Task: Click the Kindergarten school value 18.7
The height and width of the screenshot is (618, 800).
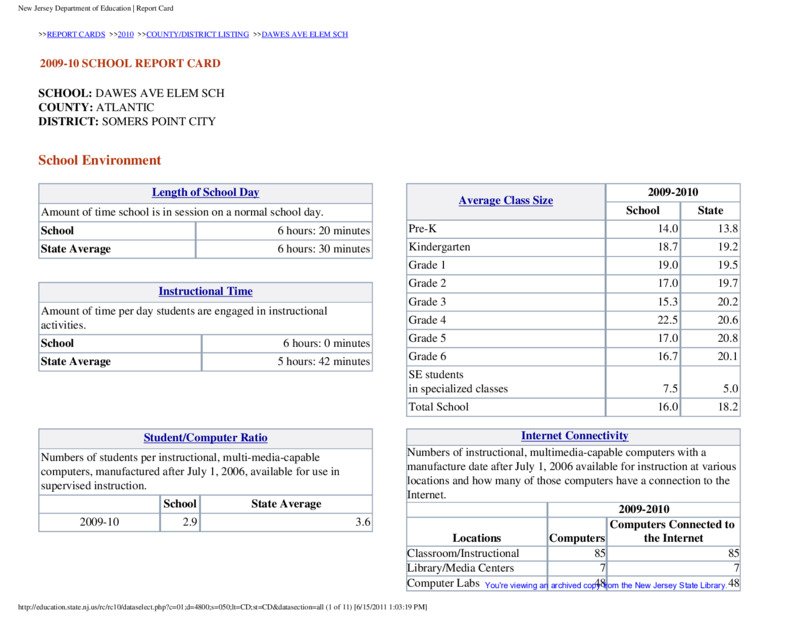Action: [668, 247]
